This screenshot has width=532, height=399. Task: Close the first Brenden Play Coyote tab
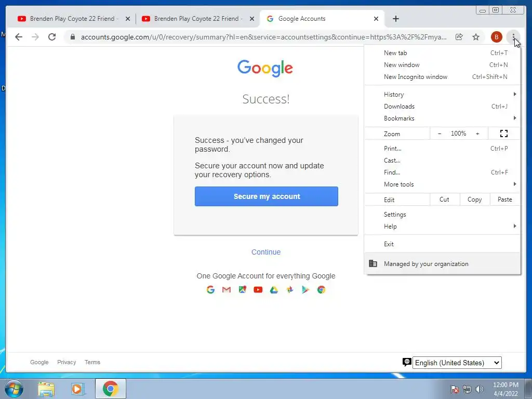coord(128,19)
